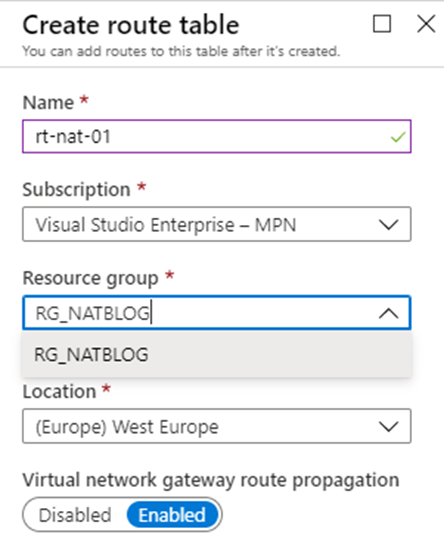
Task: Maximize the Create route table pane
Action: pos(382,24)
